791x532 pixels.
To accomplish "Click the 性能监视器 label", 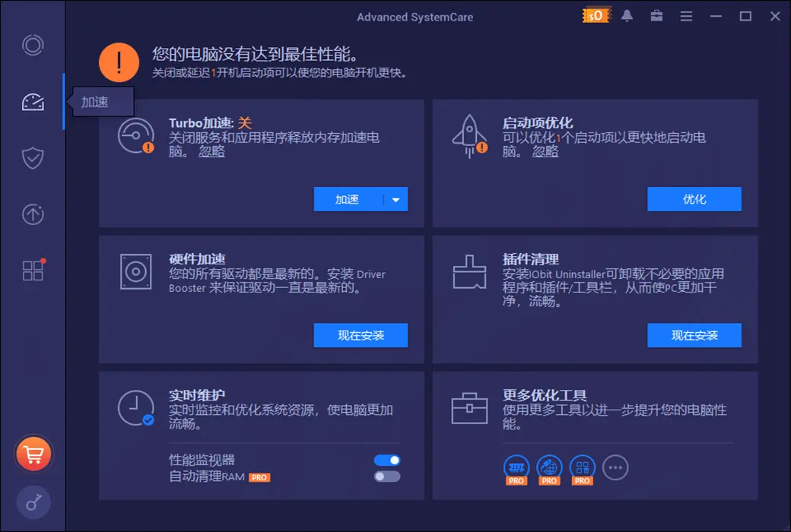I will [202, 460].
